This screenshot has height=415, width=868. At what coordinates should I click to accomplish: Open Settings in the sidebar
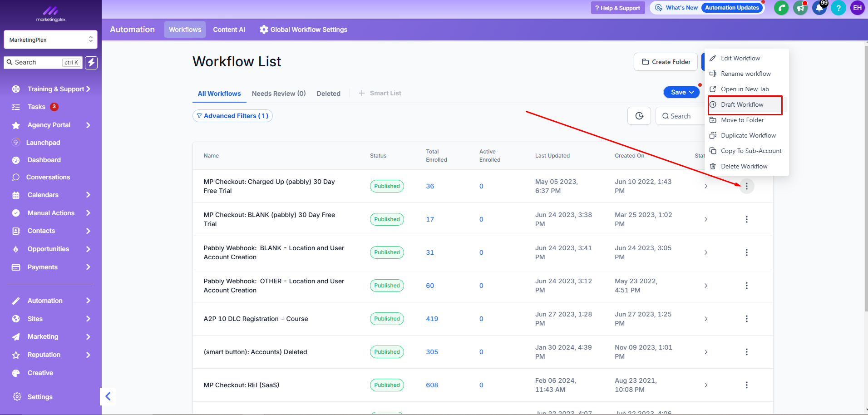pos(39,397)
